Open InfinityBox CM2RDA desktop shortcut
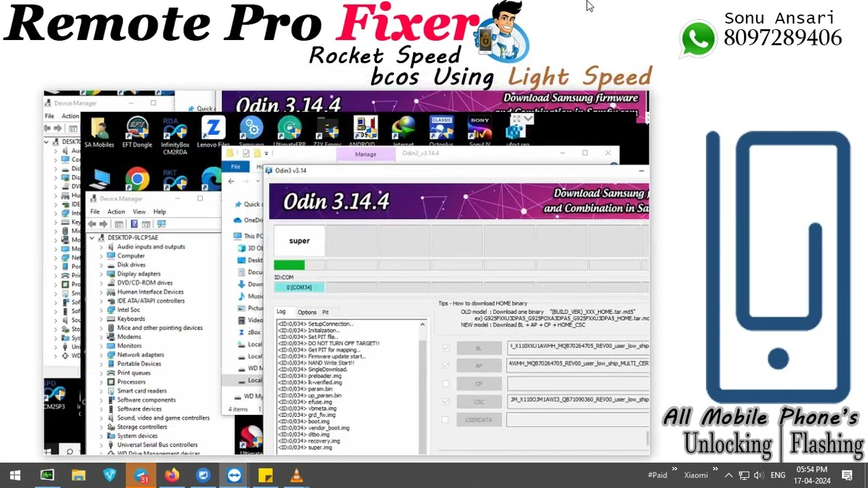This screenshot has width=868, height=488. click(x=175, y=136)
